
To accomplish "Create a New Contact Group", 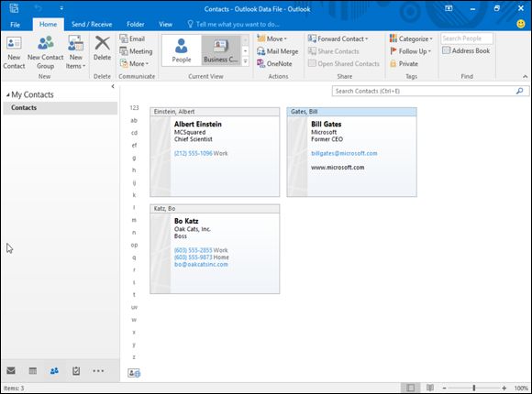I will [x=46, y=52].
